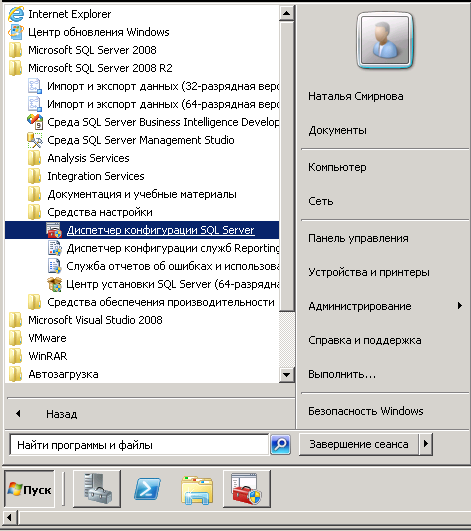The width and height of the screenshot is (471, 531).
Task: Open shutdown options arrow next to Завершение сеанса
Action: click(426, 444)
